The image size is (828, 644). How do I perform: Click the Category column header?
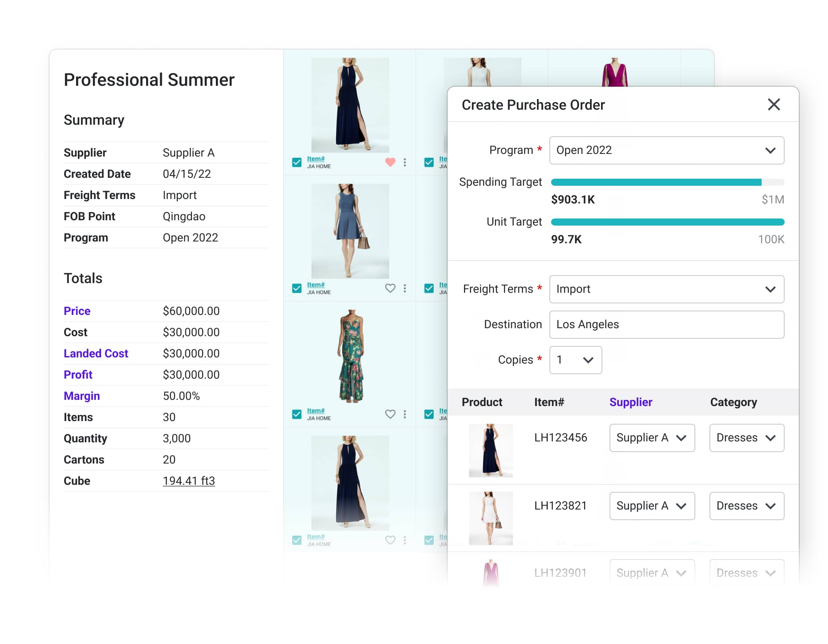pos(733,402)
